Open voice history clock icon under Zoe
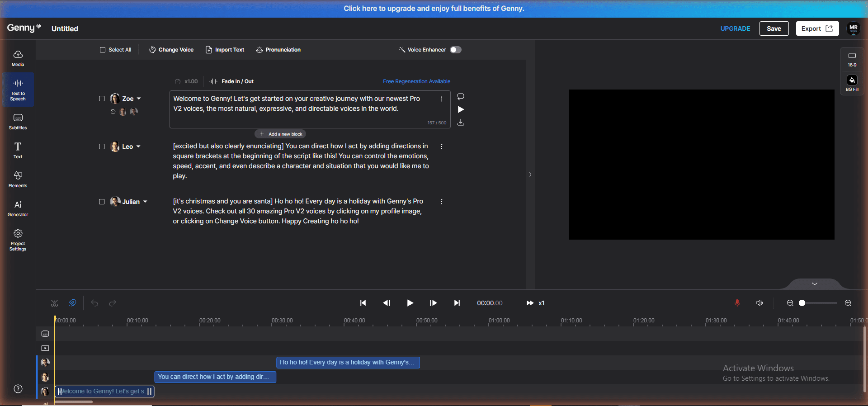Screen dimensions: 868x406 tap(113, 112)
